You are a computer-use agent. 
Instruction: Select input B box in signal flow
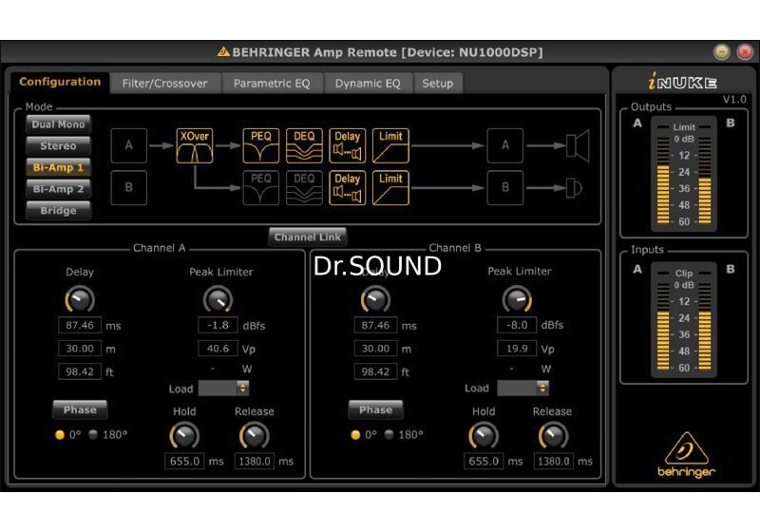click(x=129, y=187)
